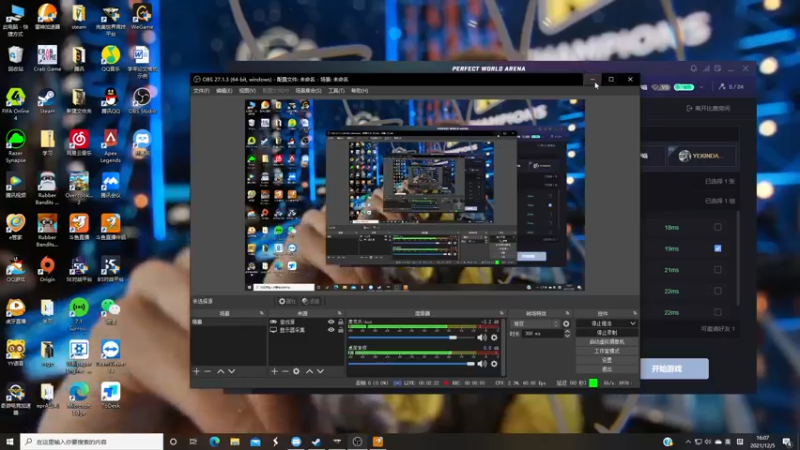Start the virtual camera in OBS controls
The width and height of the screenshot is (800, 450).
click(x=607, y=342)
